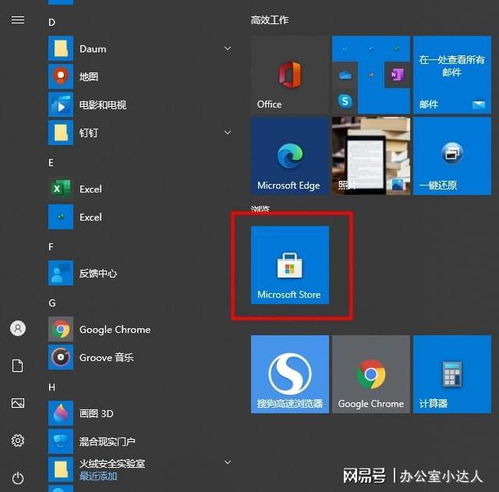Open the 邮件 mail tile
499x492 pixels.
point(452,75)
